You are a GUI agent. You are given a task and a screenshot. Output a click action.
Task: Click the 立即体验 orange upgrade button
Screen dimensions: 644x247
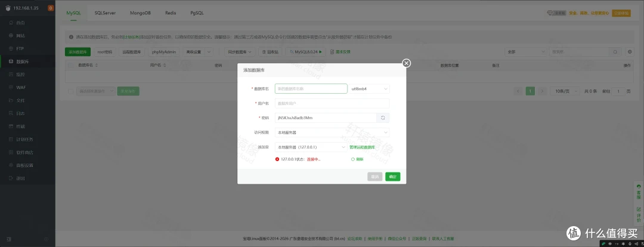click(x=621, y=13)
